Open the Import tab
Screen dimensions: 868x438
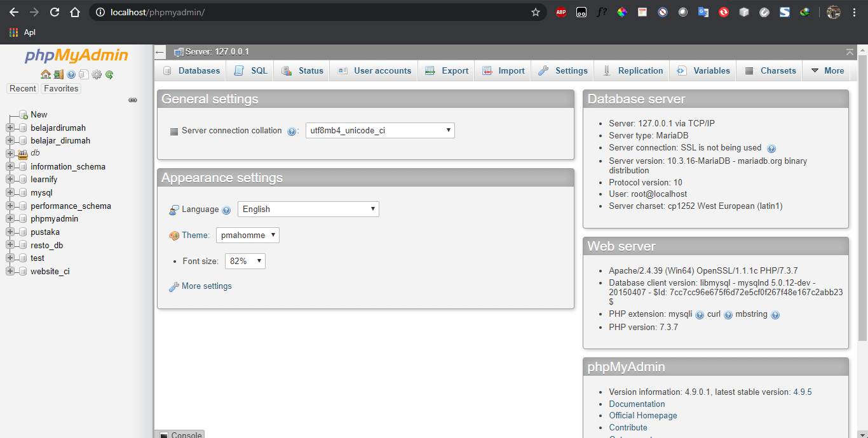[503, 70]
